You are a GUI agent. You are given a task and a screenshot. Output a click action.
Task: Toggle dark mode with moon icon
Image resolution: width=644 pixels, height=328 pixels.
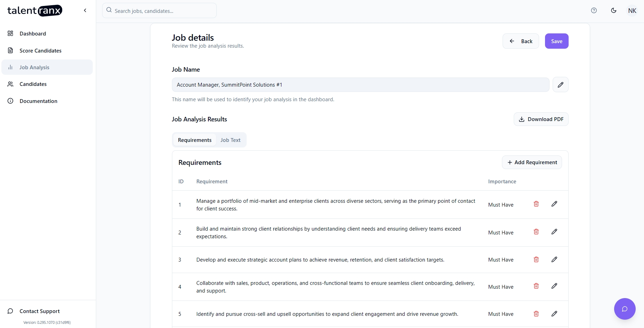click(x=613, y=10)
